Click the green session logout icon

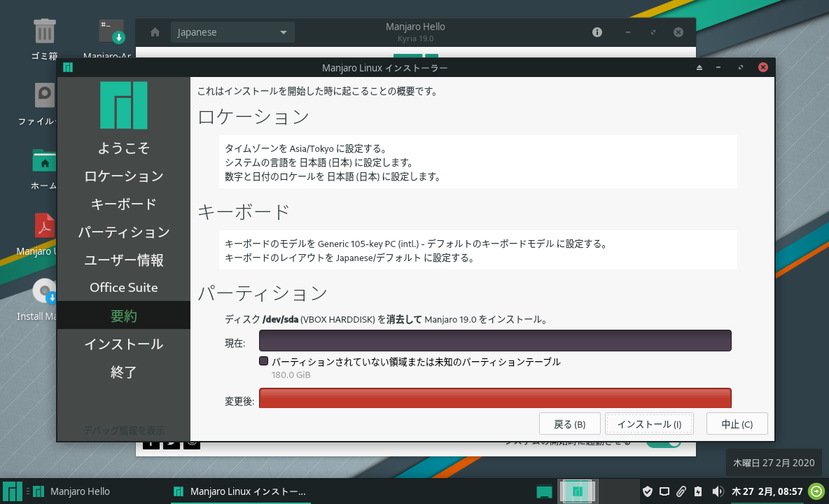click(817, 491)
